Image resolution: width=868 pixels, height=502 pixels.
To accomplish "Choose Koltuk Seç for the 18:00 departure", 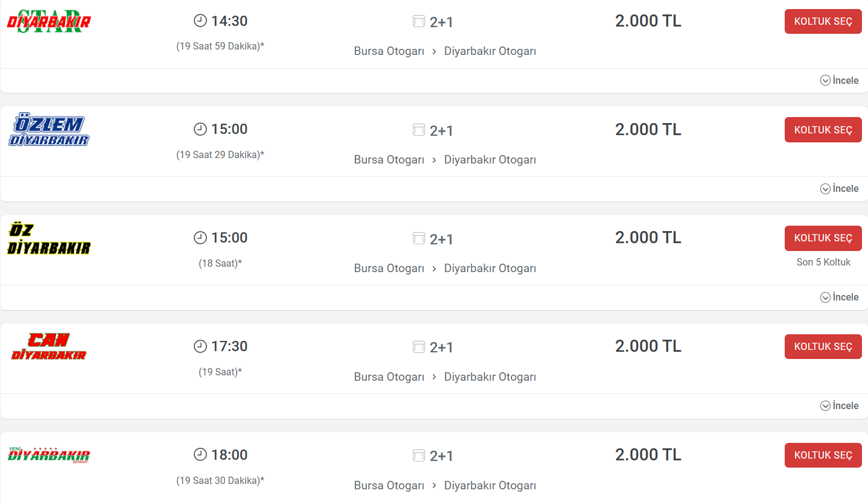I will [823, 455].
